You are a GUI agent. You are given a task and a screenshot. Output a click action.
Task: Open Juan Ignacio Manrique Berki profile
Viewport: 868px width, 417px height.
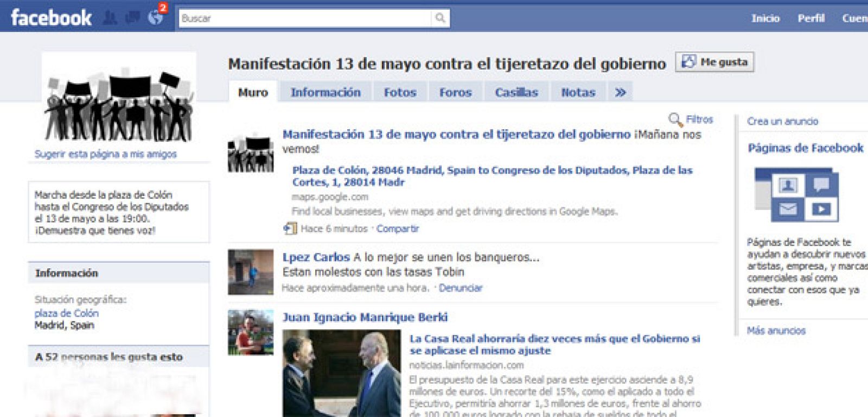pyautogui.click(x=365, y=317)
